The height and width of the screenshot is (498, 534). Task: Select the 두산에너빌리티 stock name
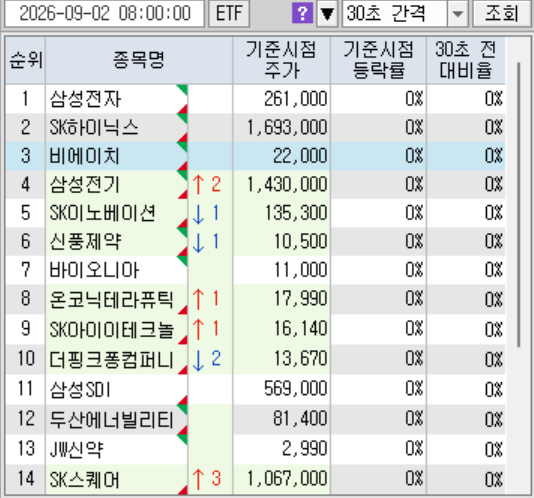pyautogui.click(x=112, y=419)
